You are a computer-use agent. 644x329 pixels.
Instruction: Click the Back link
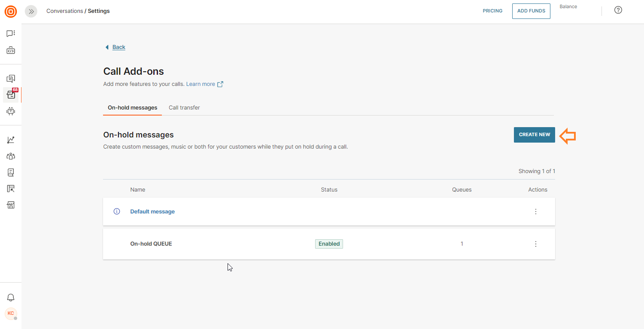coord(118,47)
